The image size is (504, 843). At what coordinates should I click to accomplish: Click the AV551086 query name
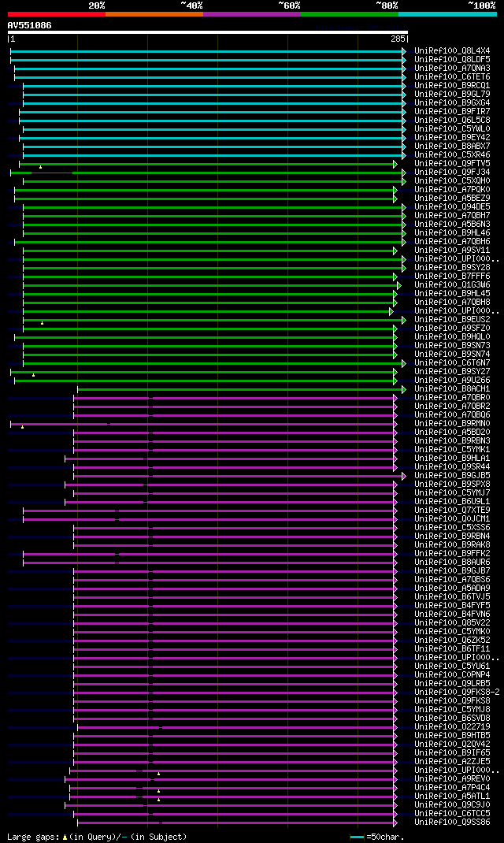(x=30, y=25)
